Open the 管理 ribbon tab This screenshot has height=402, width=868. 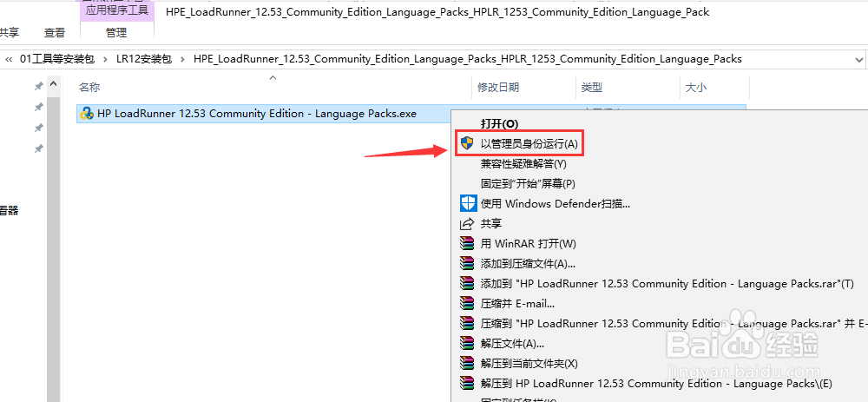click(x=116, y=33)
